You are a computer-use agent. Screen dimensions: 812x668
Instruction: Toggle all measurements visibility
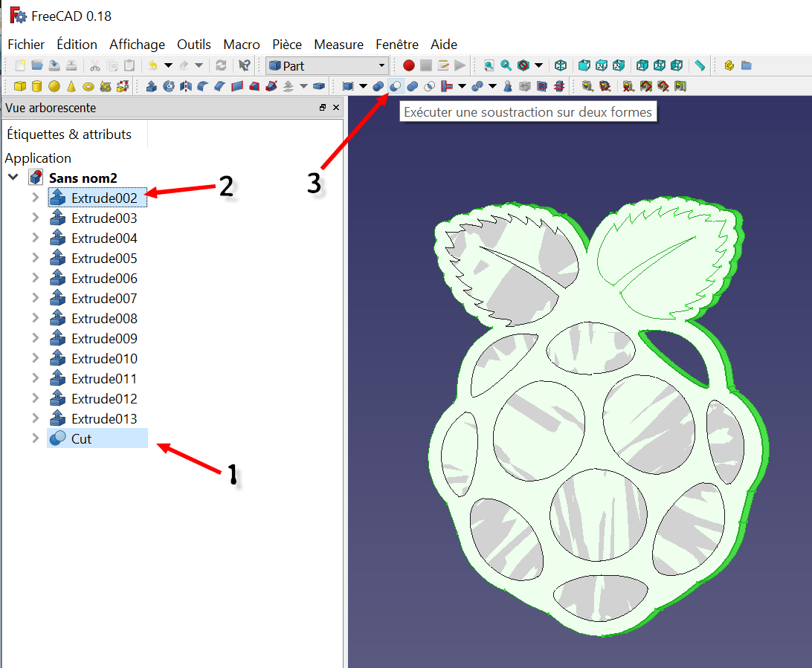(x=645, y=86)
